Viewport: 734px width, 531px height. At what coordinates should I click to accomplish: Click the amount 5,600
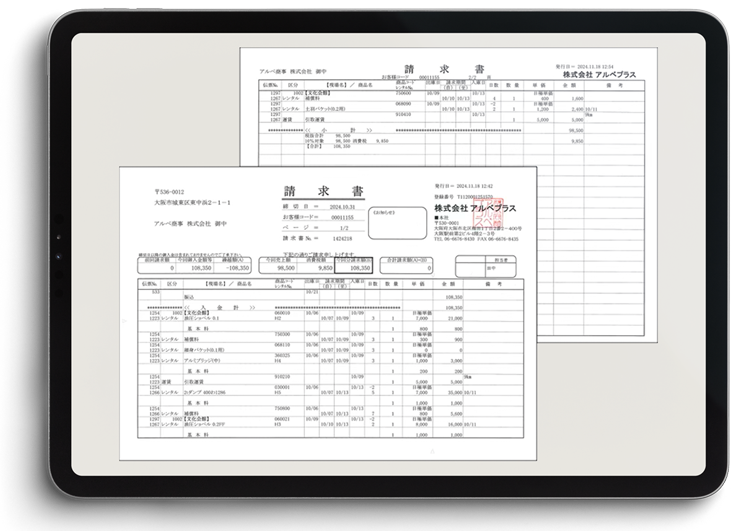456,414
